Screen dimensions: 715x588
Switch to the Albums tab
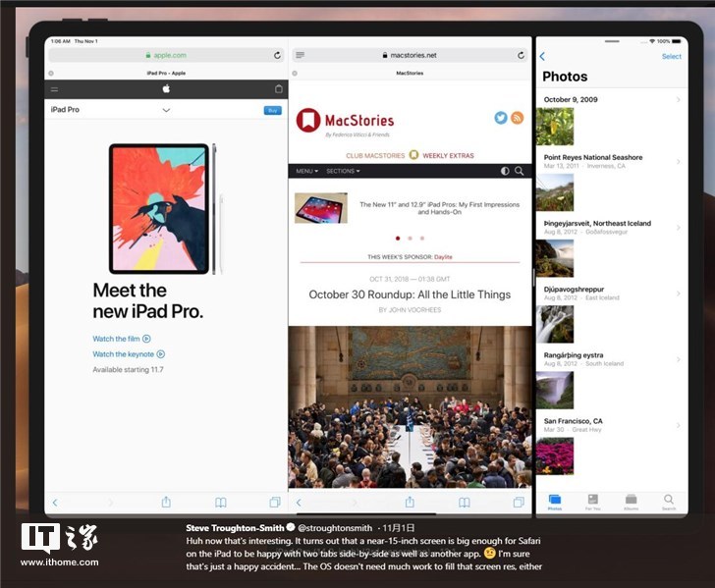[x=632, y=502]
